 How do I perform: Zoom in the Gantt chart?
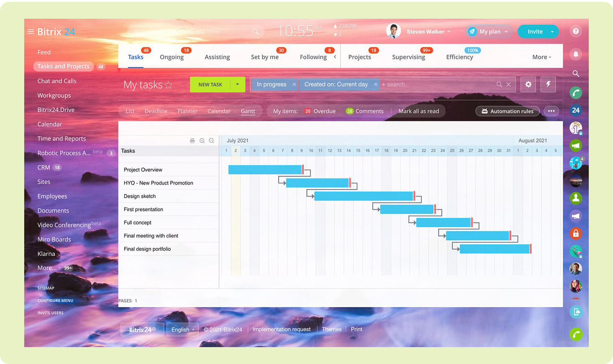click(x=202, y=141)
